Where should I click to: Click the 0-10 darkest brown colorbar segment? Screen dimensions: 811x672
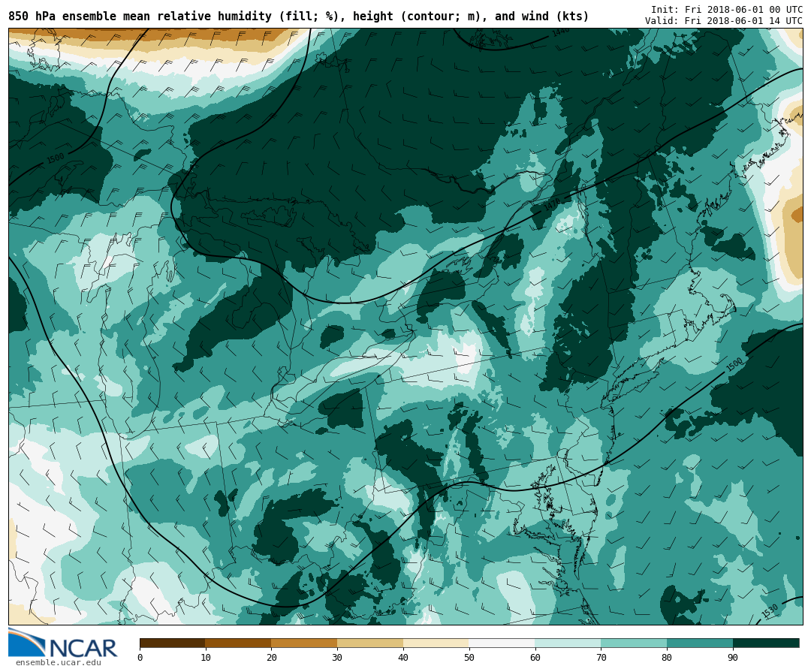coord(173,643)
